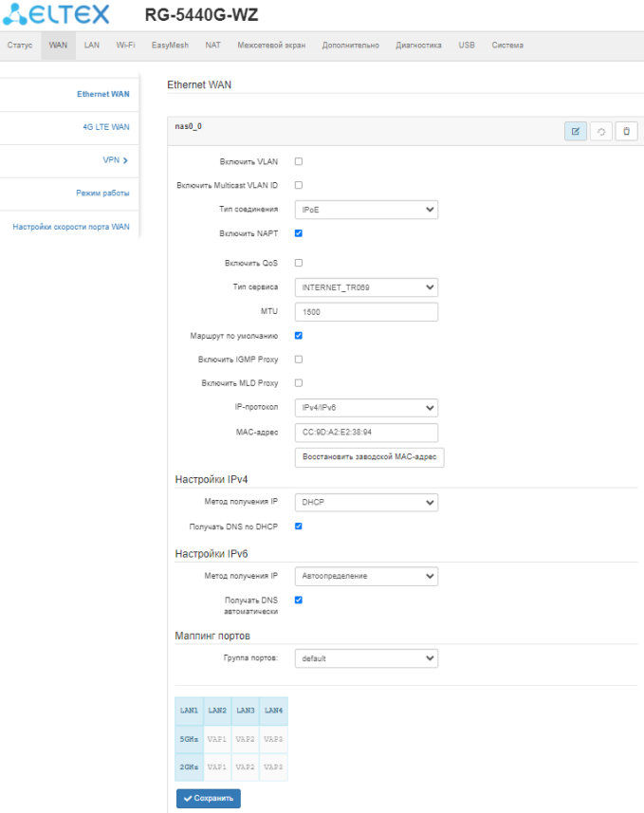Select the LAN2 port cell

pyautogui.click(x=217, y=711)
